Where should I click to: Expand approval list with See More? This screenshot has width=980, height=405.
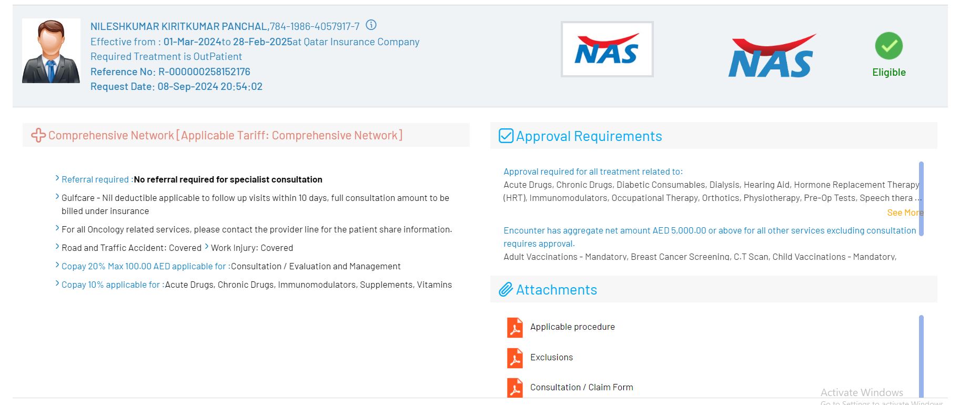point(904,212)
